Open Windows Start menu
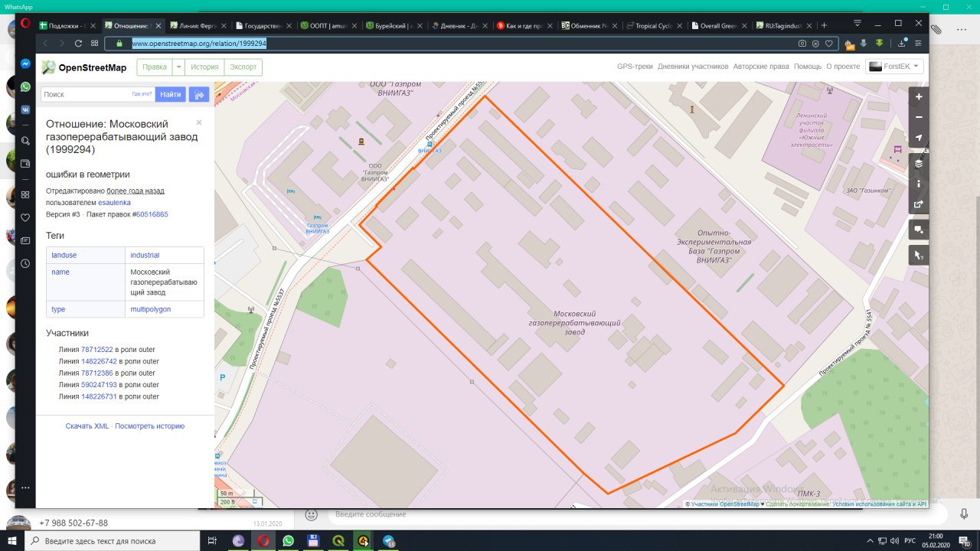Screen dimensions: 980x551 [x=11, y=540]
